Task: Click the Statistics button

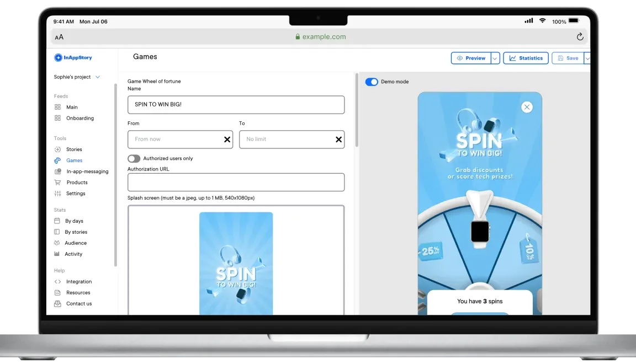Action: tap(526, 58)
